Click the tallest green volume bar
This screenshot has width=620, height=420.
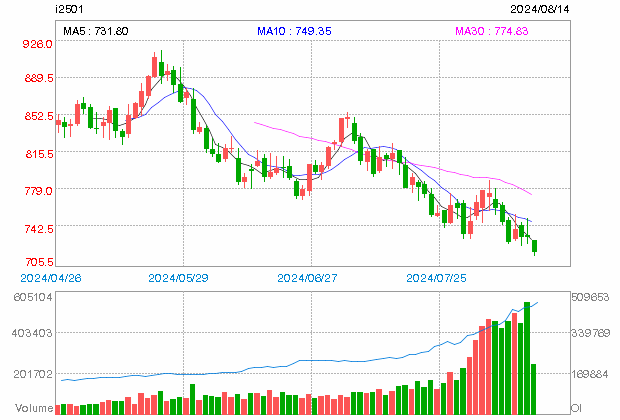[527, 358]
